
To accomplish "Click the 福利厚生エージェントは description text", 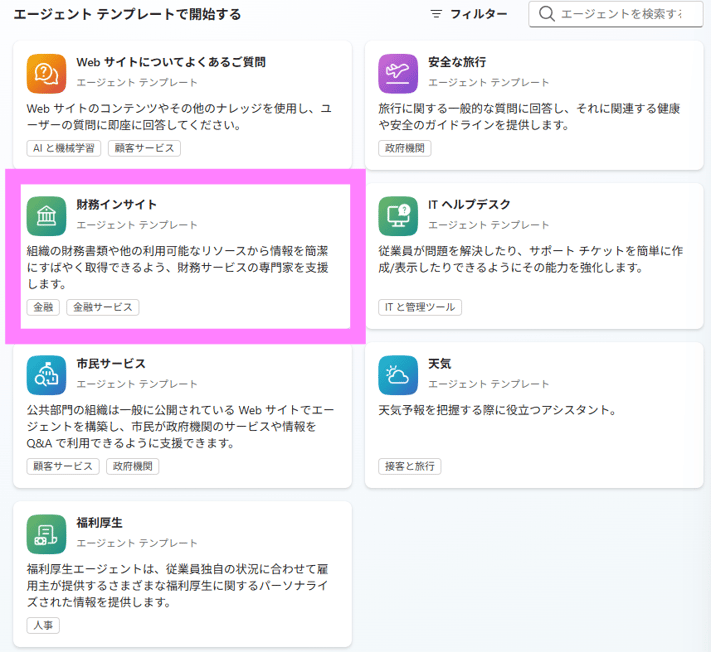I will click(177, 585).
